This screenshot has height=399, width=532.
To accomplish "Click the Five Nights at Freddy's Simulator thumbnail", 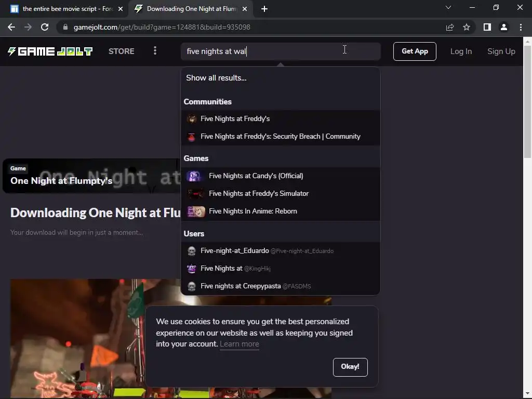I will 196,193.
